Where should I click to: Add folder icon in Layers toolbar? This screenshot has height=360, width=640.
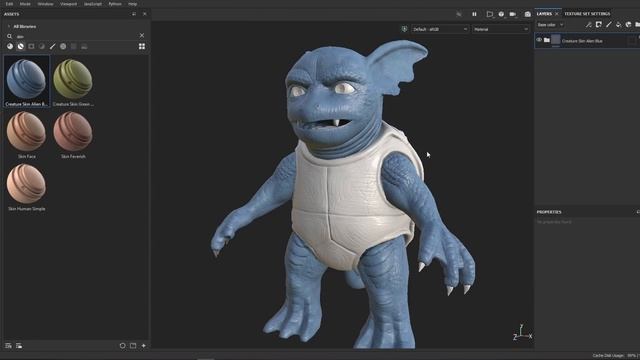[x=637, y=25]
